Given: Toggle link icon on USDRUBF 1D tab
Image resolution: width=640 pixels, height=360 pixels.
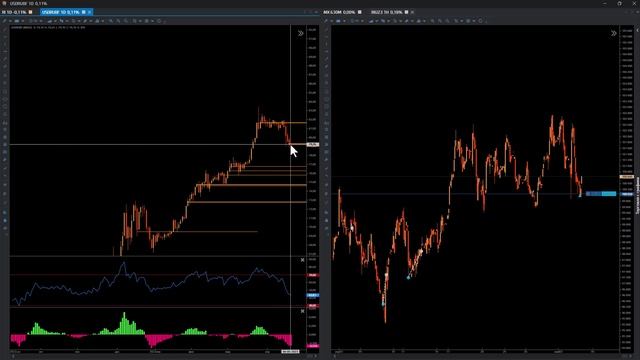Looking at the screenshot, I should click(84, 12).
